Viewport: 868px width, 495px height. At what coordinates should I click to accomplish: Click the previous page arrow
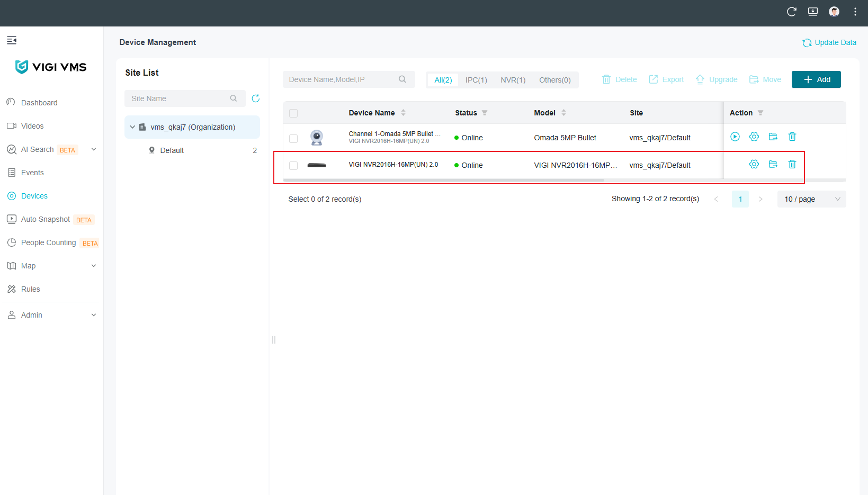pos(716,199)
